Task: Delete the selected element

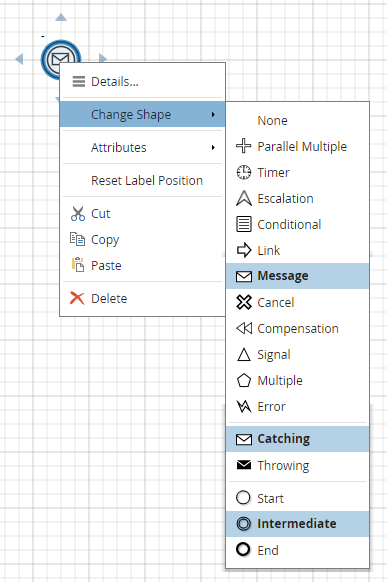Action: click(142, 298)
